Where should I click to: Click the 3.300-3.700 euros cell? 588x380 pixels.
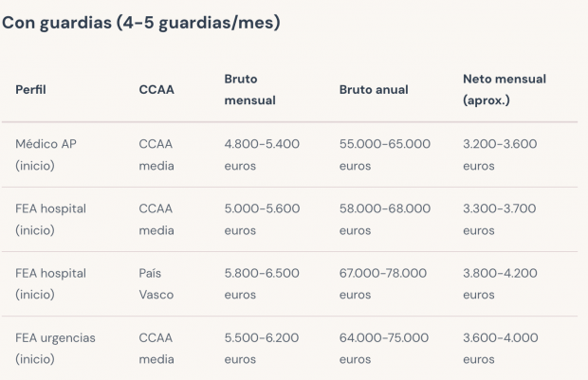[x=500, y=219]
